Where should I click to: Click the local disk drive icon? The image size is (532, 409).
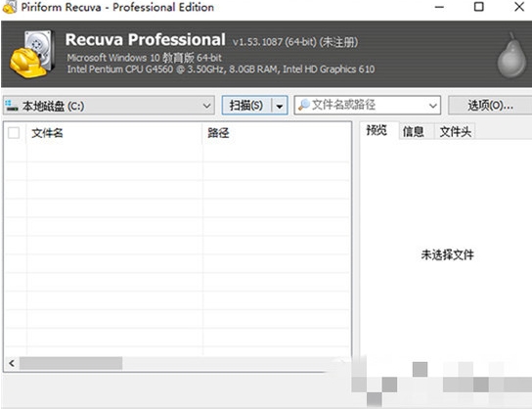[x=12, y=106]
